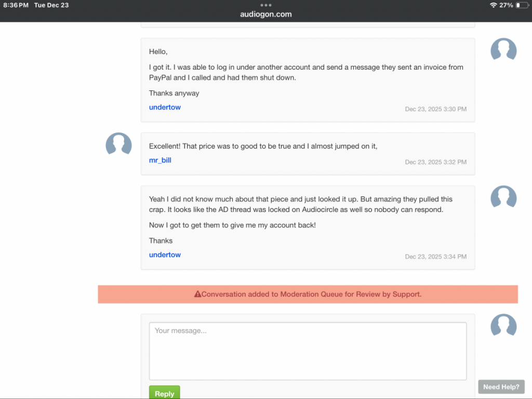Image resolution: width=532 pixels, height=399 pixels.
Task: Tap the three-dot multitasking icon at top
Action: tap(266, 5)
